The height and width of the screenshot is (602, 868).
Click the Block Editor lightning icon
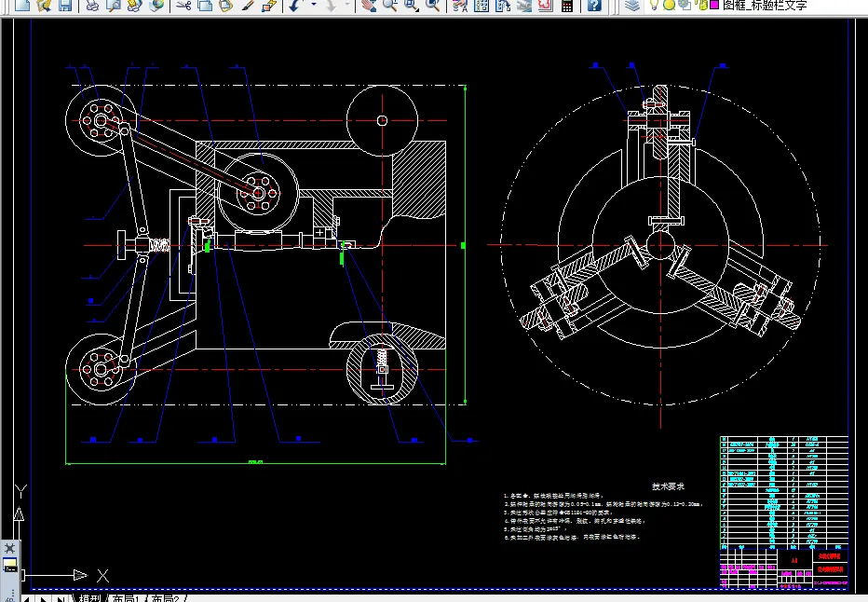[x=269, y=5]
